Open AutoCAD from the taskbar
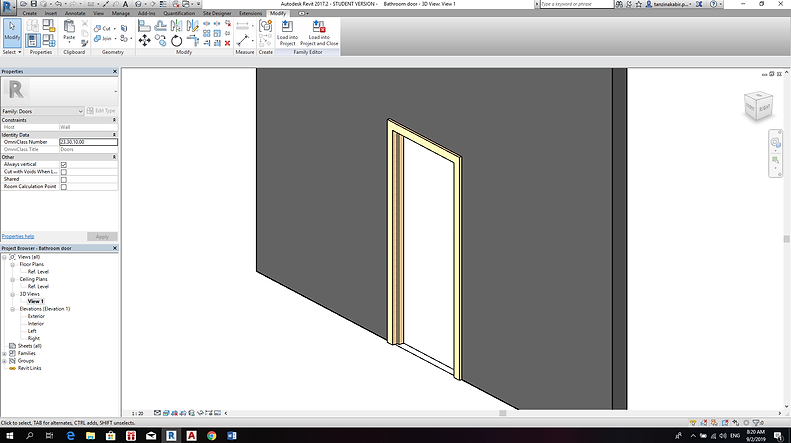The width and height of the screenshot is (791, 443). tap(191, 435)
